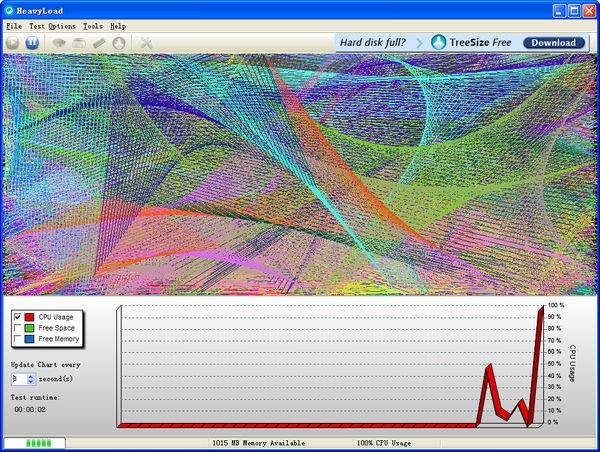Click the red CPU Usage color swatch
600x452 pixels.
tap(30, 317)
